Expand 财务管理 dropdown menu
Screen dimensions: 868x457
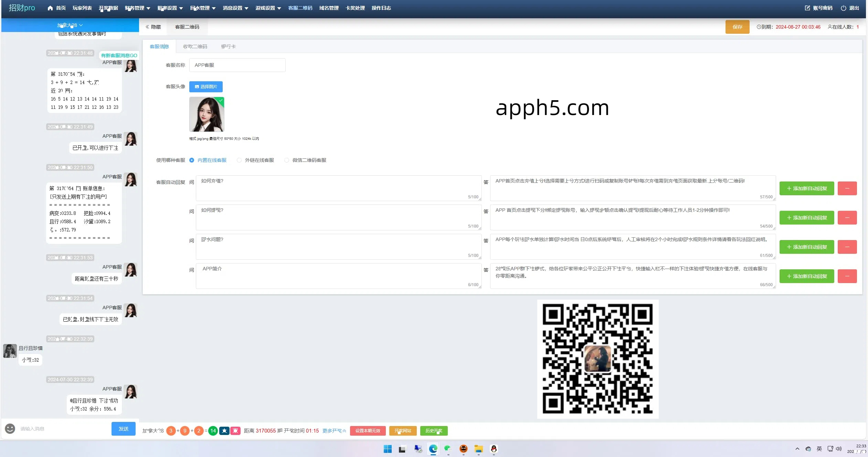pyautogui.click(x=137, y=8)
